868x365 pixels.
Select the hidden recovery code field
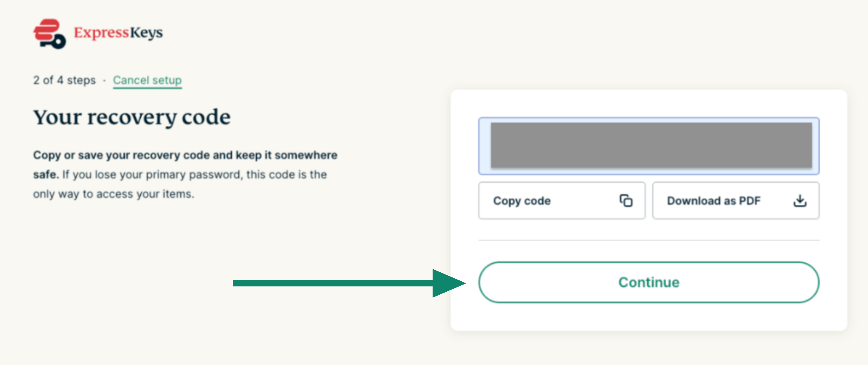(x=651, y=145)
